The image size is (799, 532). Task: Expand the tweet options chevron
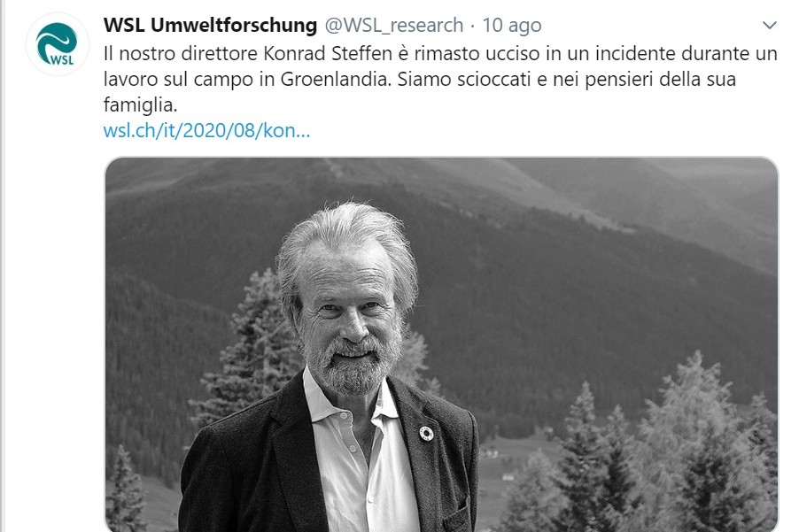[x=769, y=25]
